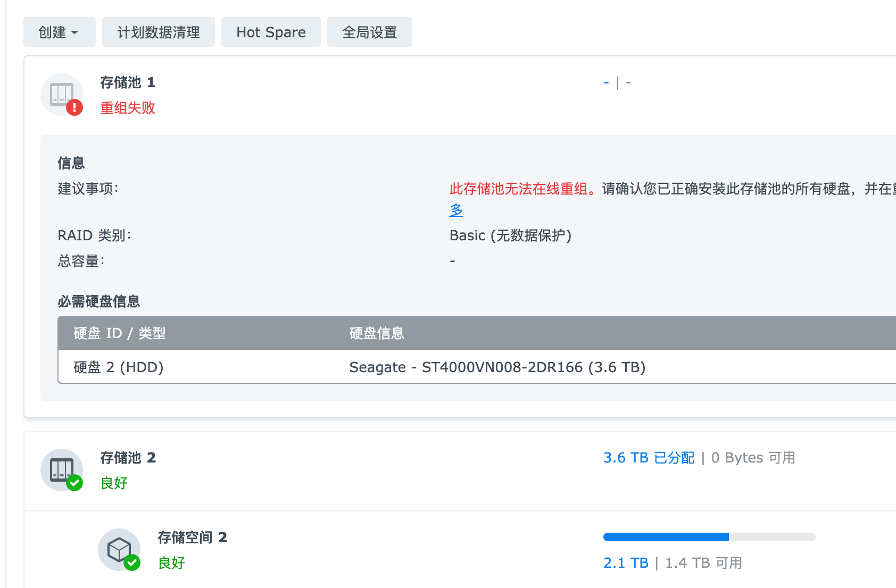Open the 创建 dropdown menu
Image resolution: width=896 pixels, height=588 pixels.
[59, 32]
